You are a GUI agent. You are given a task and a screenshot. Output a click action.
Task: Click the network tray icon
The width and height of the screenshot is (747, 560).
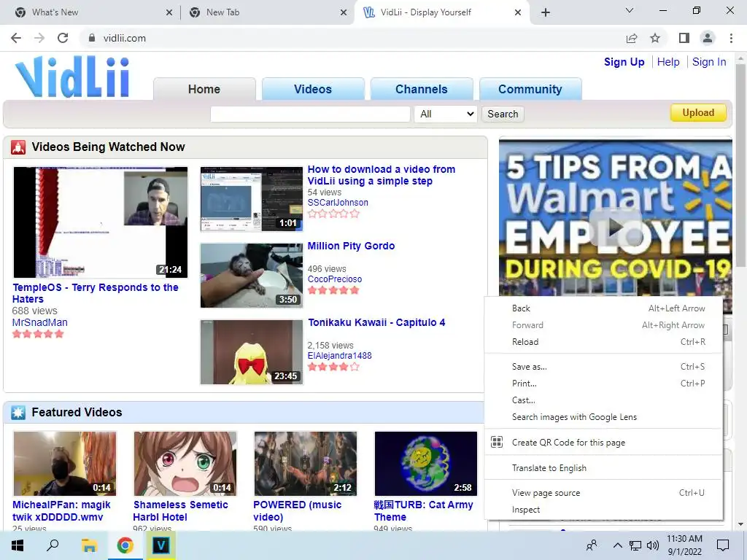(x=635, y=545)
